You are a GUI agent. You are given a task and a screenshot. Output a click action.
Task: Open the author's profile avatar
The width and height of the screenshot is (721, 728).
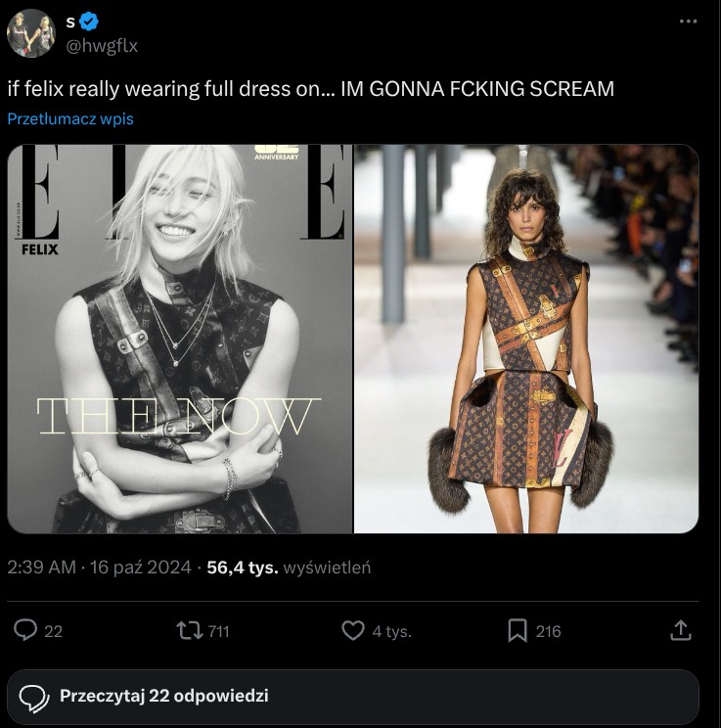coord(31,32)
